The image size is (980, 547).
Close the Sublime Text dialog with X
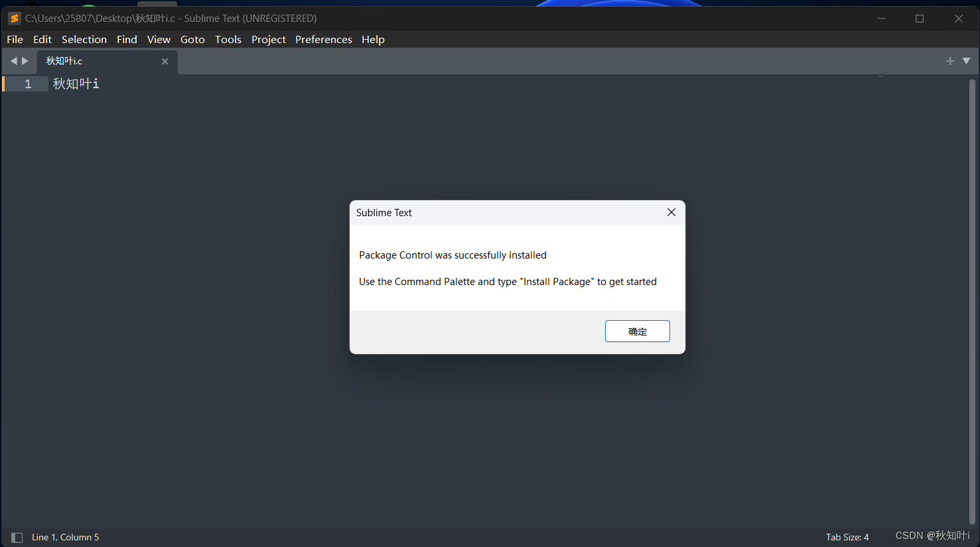(x=671, y=212)
